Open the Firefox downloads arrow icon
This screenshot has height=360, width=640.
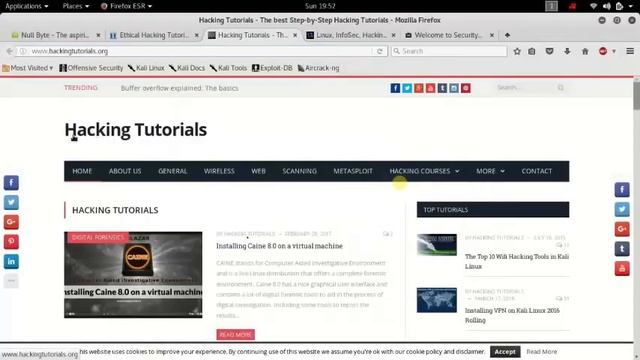[x=567, y=51]
